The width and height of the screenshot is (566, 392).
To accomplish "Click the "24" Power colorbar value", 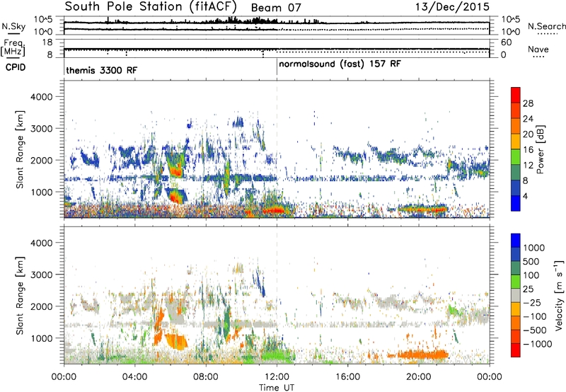I will pyautogui.click(x=528, y=119).
